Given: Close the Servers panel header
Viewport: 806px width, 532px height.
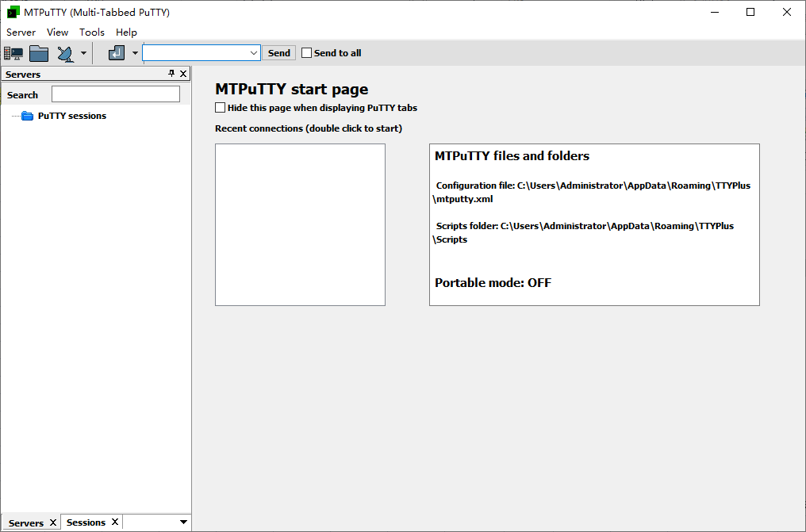Looking at the screenshot, I should 183,74.
